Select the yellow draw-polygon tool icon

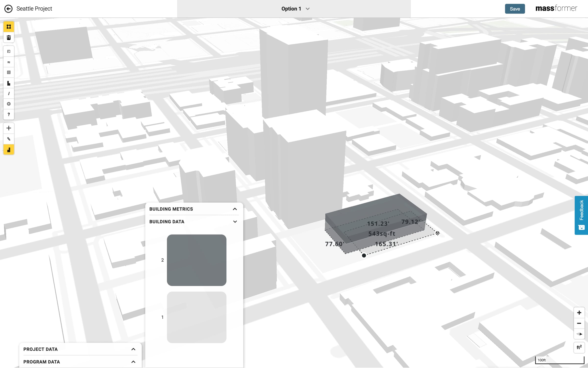pos(9,27)
